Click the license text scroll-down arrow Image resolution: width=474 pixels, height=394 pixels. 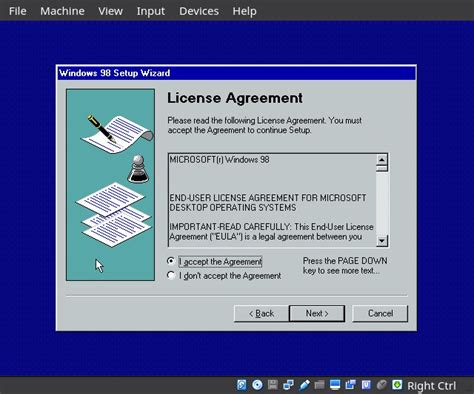[382, 241]
